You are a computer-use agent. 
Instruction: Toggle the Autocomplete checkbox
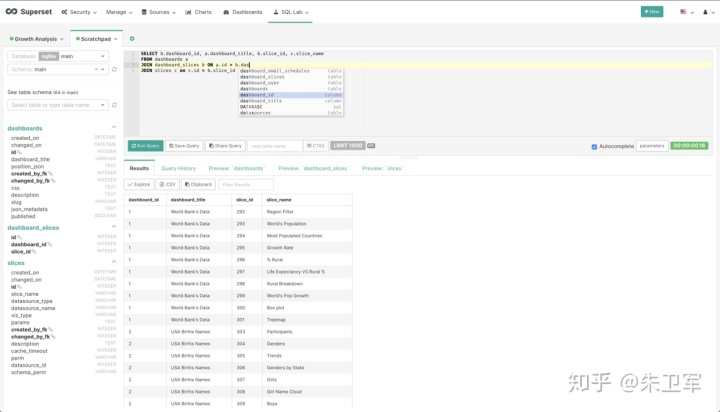[x=594, y=147]
